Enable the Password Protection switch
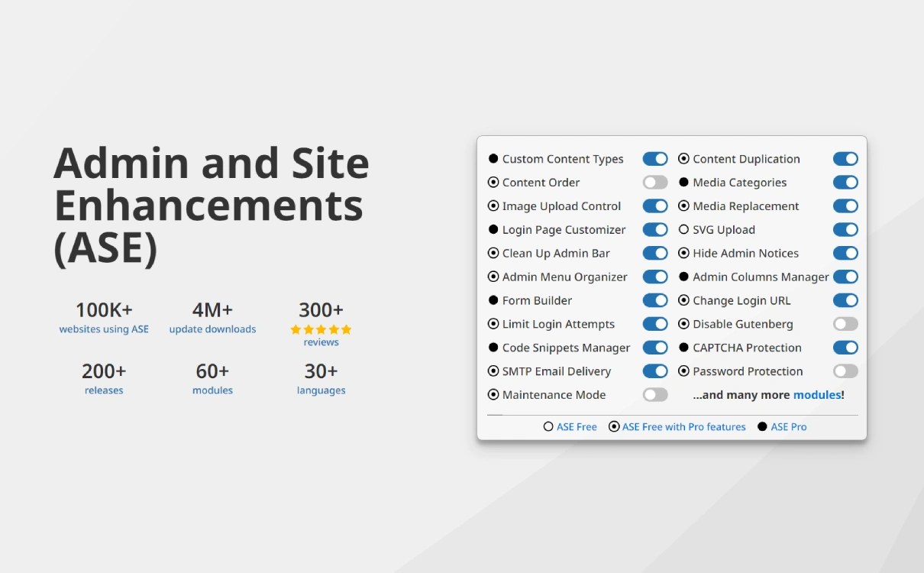Image resolution: width=924 pixels, height=573 pixels. click(x=845, y=371)
